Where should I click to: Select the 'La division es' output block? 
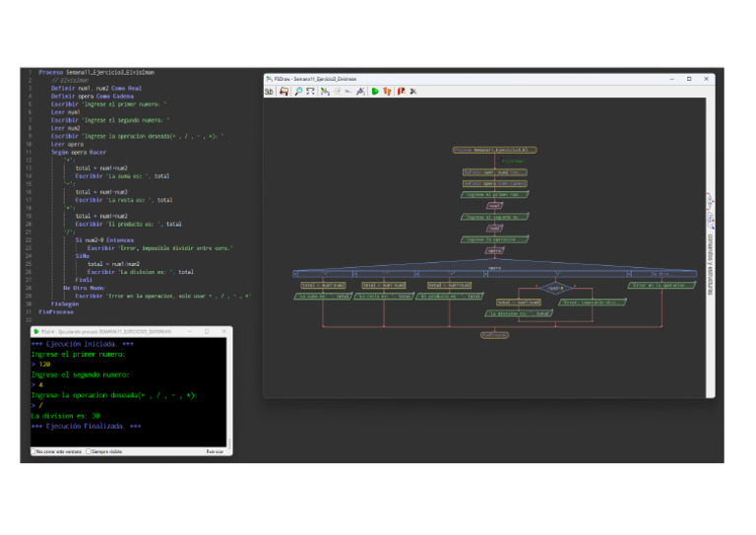[x=519, y=313]
